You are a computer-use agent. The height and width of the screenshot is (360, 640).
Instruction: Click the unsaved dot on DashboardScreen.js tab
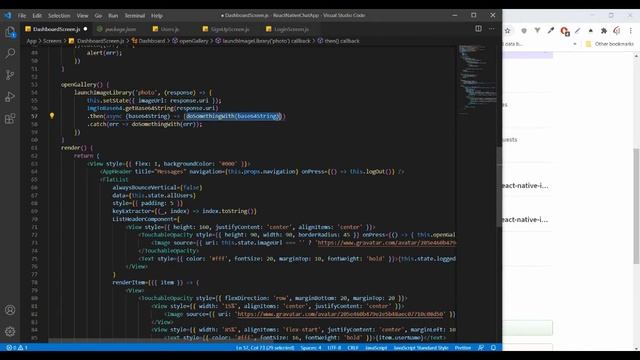85,29
